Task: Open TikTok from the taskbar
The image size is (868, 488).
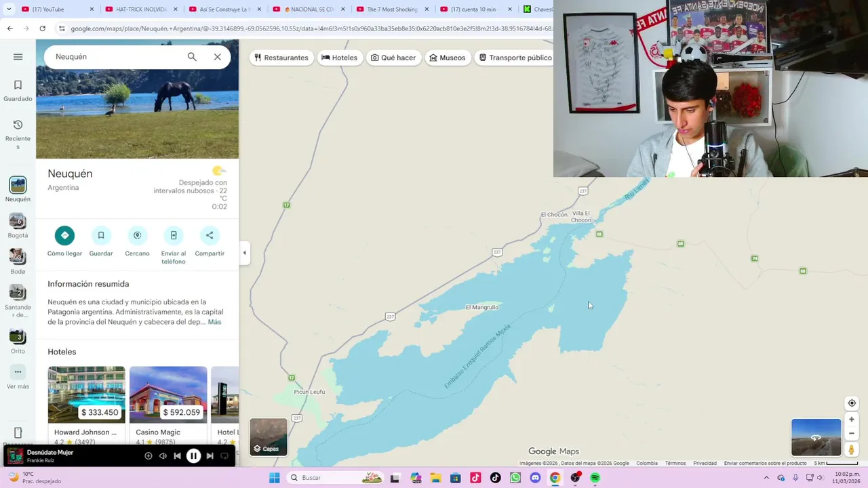Action: pos(496,478)
